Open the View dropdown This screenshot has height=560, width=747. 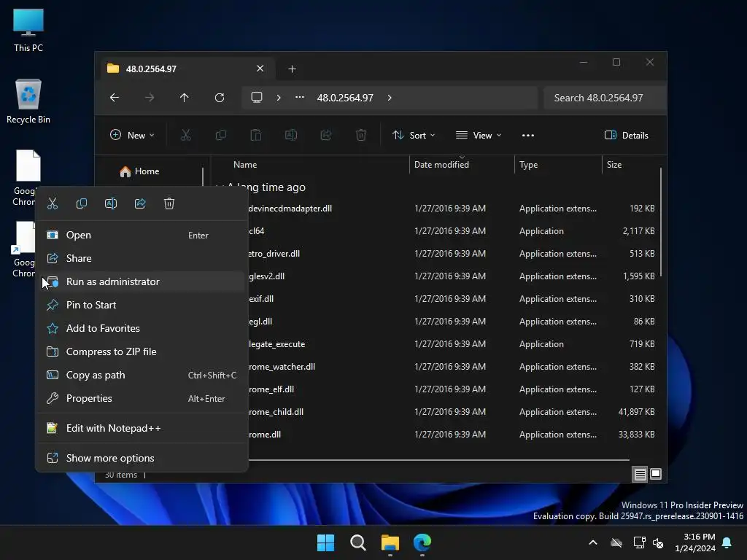tap(479, 135)
